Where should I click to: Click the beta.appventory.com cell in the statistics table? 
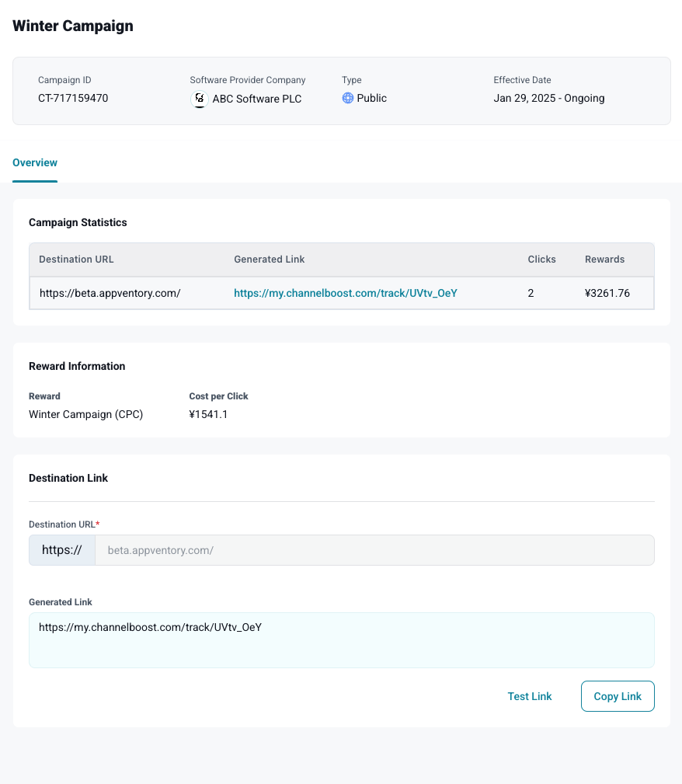point(110,293)
